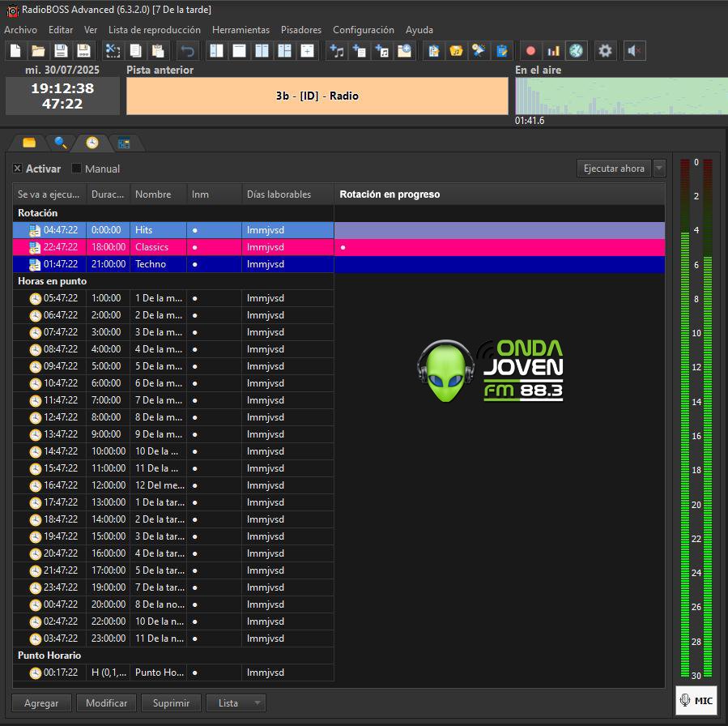Viewport: 728px width, 726px height.
Task: Click the add-panel layout icon with plus
Action: (308, 50)
